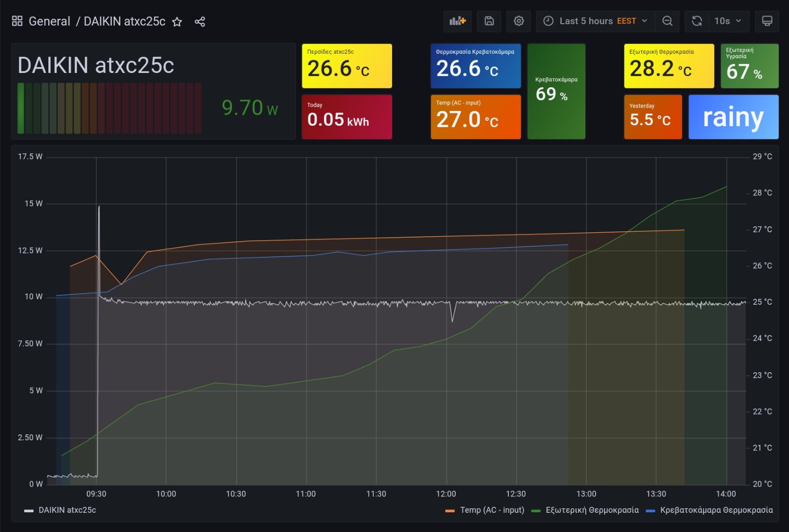789x532 pixels.
Task: Select the rainy weather status panel
Action: coord(733,117)
